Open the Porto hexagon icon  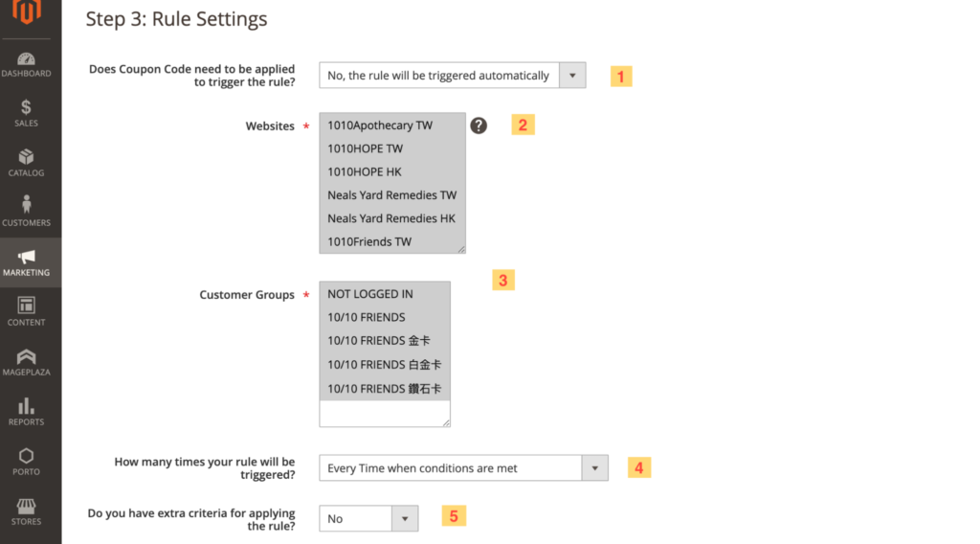26,458
